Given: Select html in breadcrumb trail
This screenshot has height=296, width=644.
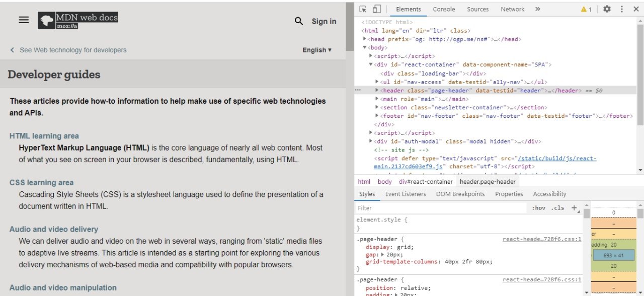Looking at the screenshot, I should (x=364, y=182).
